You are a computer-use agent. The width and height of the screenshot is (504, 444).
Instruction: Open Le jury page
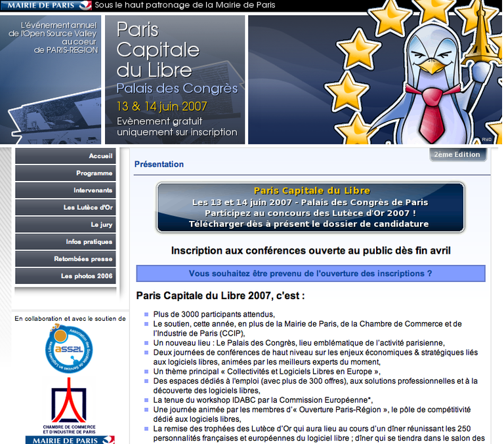point(65,224)
